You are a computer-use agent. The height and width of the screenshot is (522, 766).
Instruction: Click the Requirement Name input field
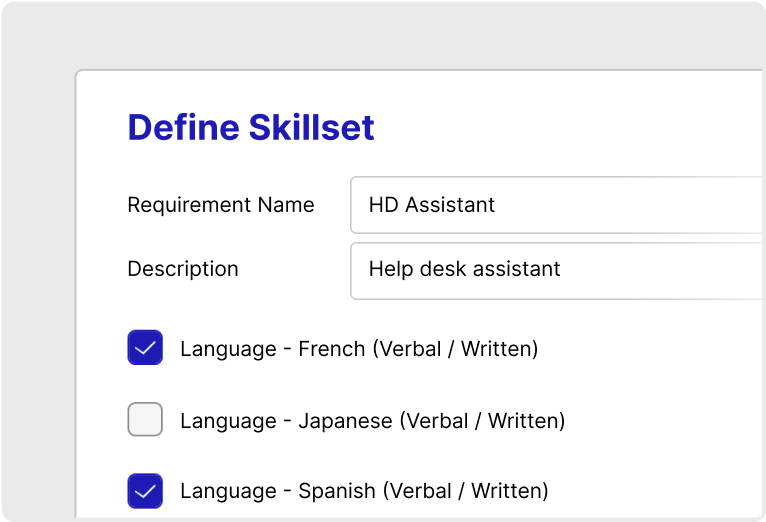(557, 205)
